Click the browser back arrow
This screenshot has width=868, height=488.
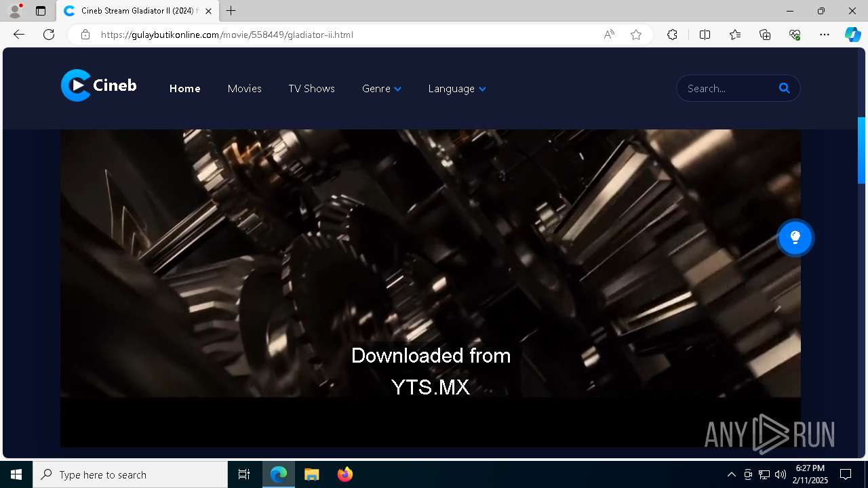click(x=19, y=35)
